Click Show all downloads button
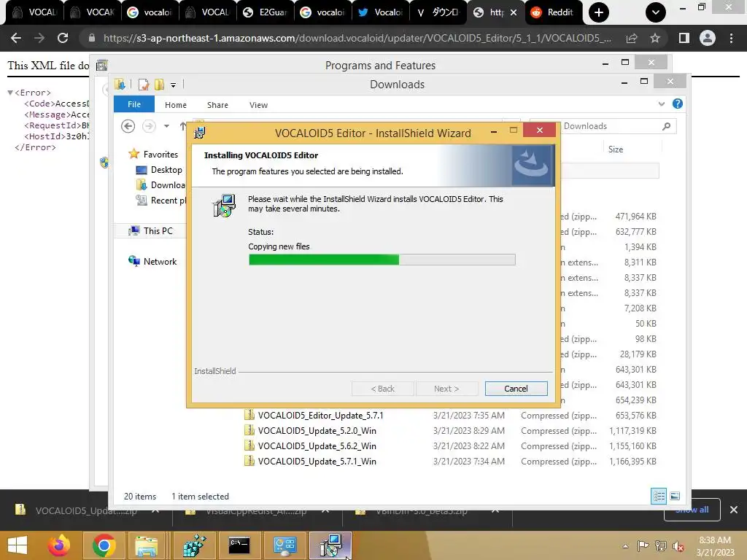Image resolution: width=747 pixels, height=560 pixels. [692, 510]
